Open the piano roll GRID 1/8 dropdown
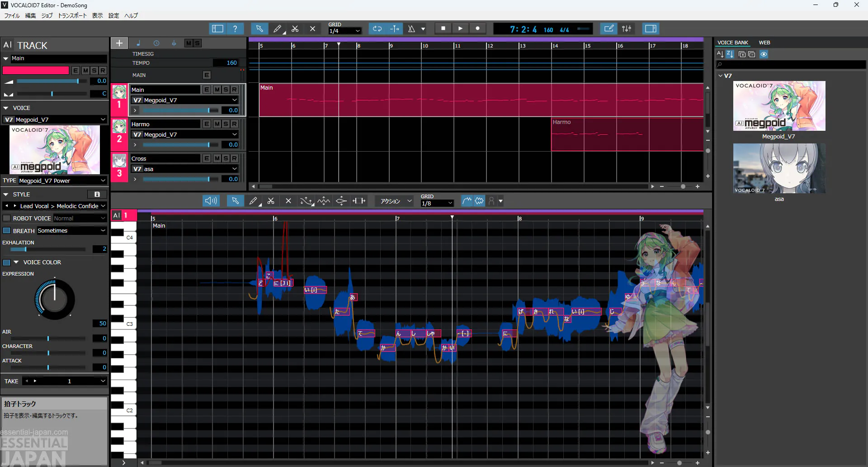Image resolution: width=868 pixels, height=467 pixels. 437,203
